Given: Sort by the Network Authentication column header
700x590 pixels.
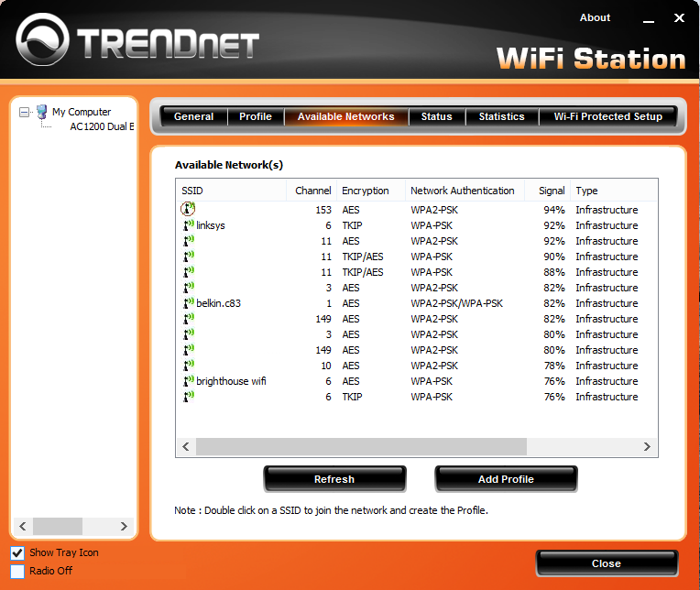Looking at the screenshot, I should point(465,191).
